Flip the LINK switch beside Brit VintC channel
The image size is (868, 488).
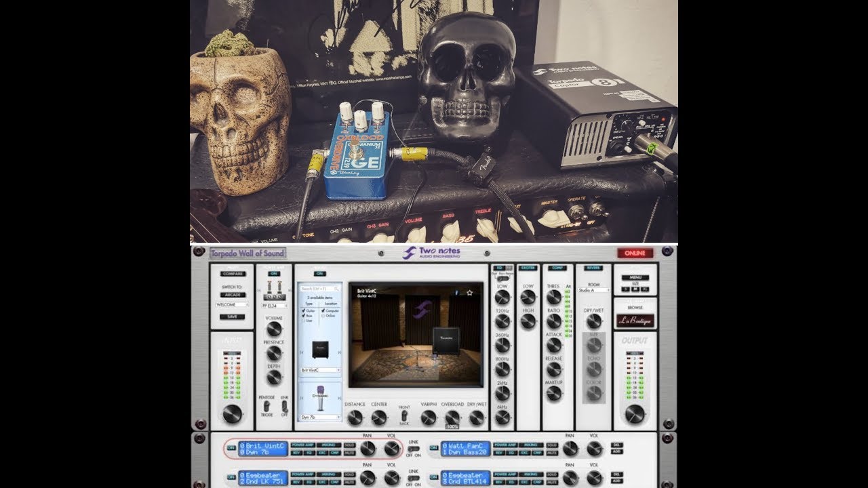coord(413,449)
